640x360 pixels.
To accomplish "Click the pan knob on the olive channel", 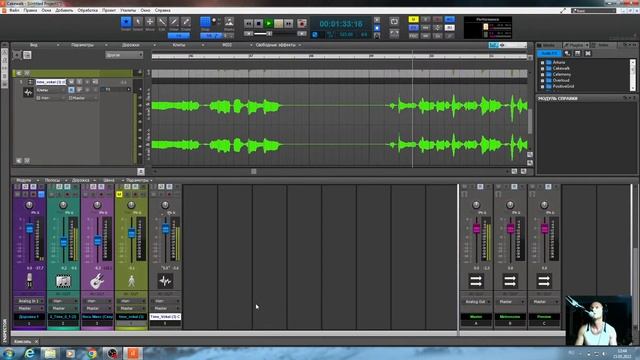I will [x=131, y=205].
